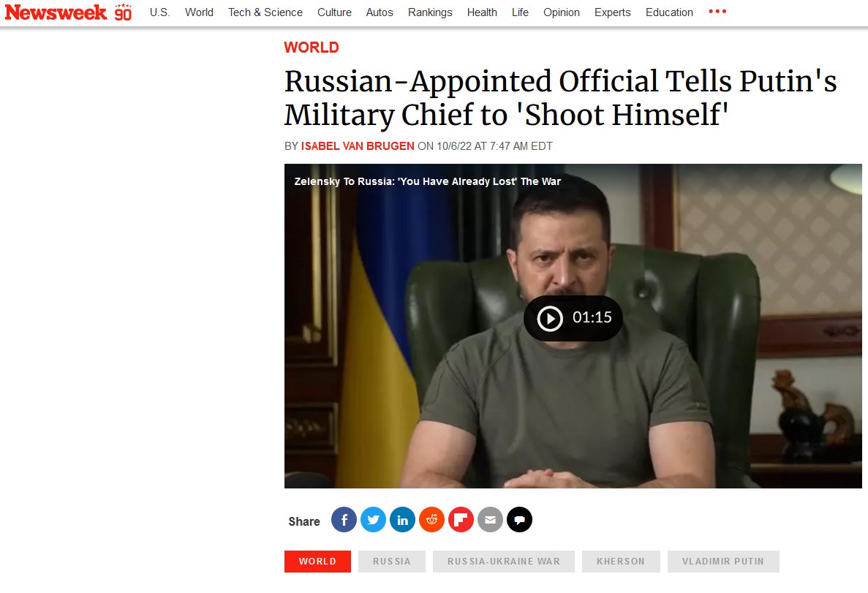Share article on Facebook

point(344,520)
